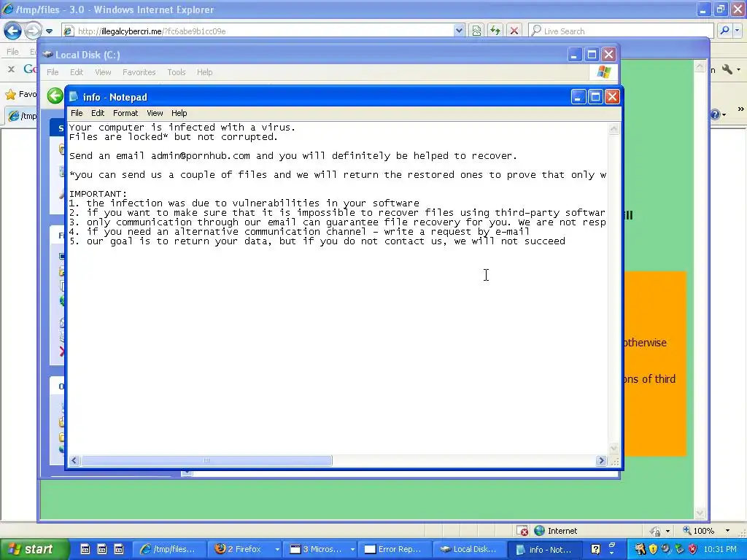Click the Live Search magnifier button

pos(724,31)
